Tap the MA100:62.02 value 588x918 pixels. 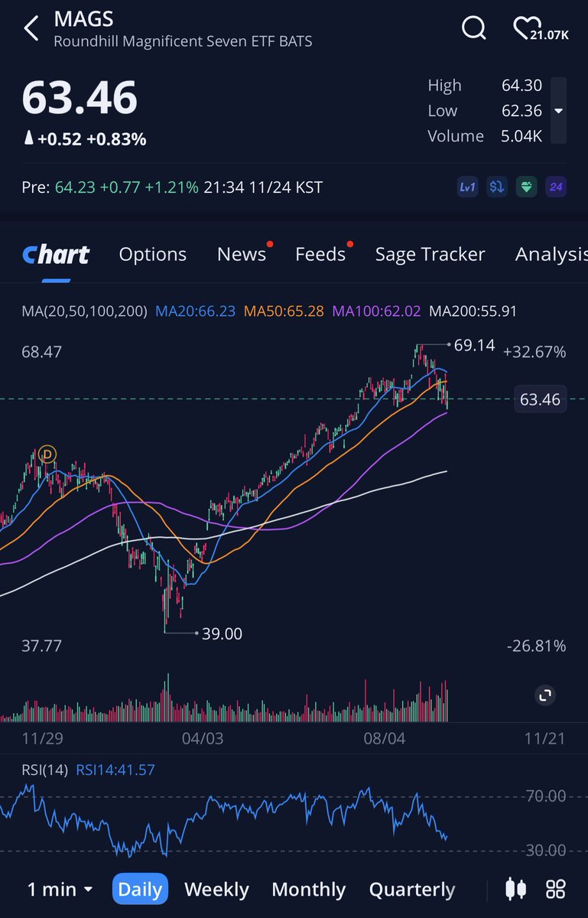377,311
